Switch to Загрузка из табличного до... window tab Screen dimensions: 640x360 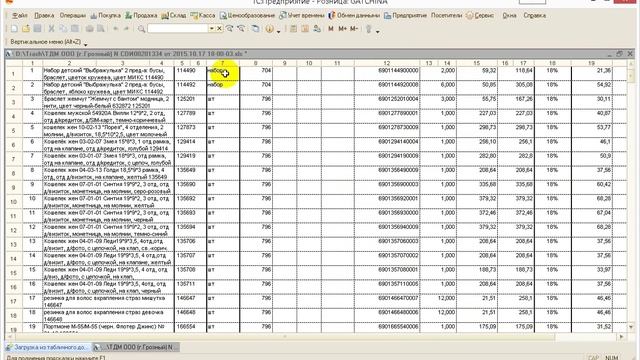(x=49, y=347)
